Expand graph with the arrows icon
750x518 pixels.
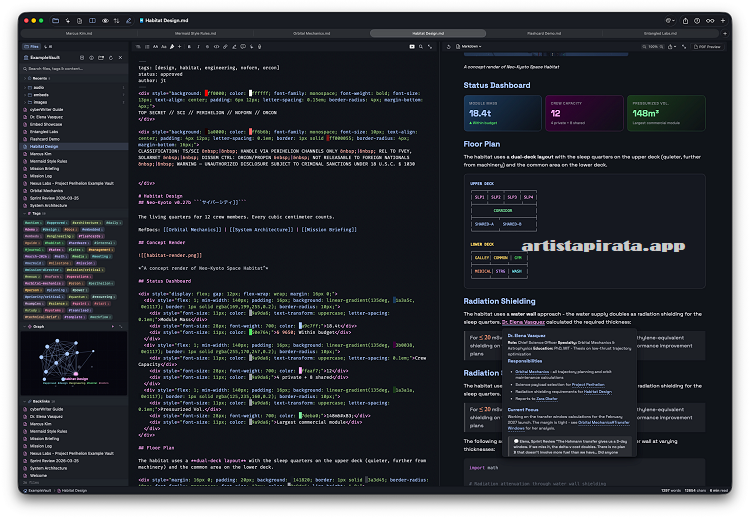click(x=121, y=326)
